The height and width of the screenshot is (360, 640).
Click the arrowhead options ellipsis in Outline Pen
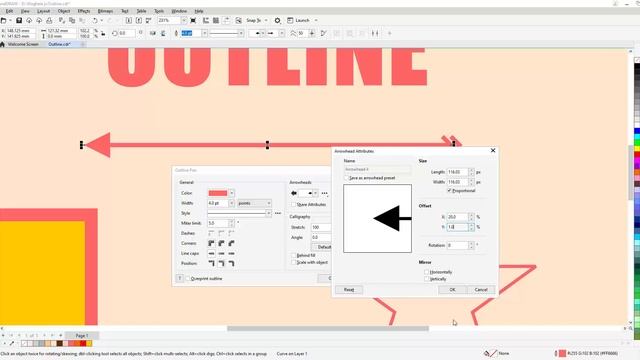click(324, 193)
